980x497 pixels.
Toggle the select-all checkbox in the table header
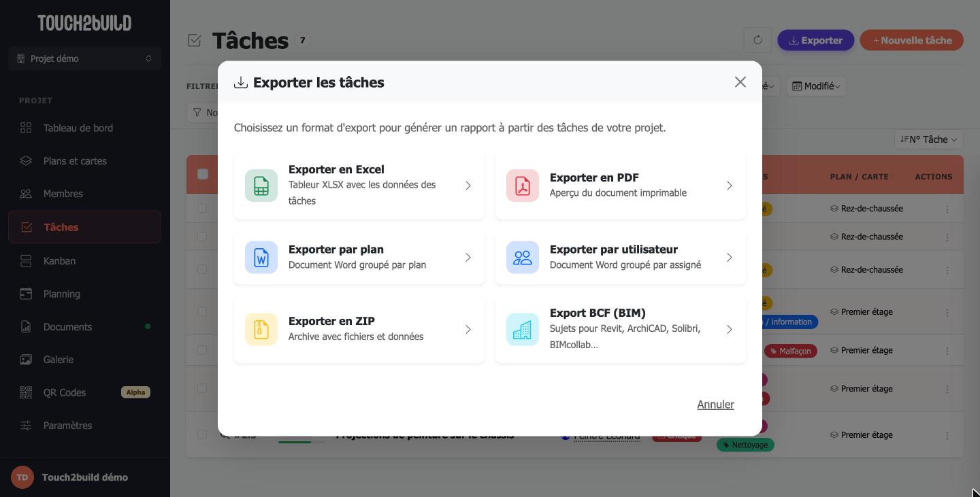(203, 174)
